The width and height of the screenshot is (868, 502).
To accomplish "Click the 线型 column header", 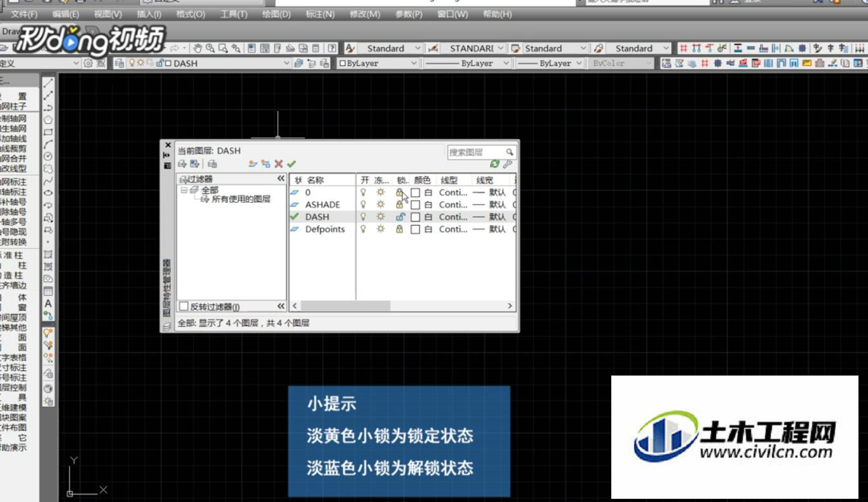I will (x=449, y=180).
